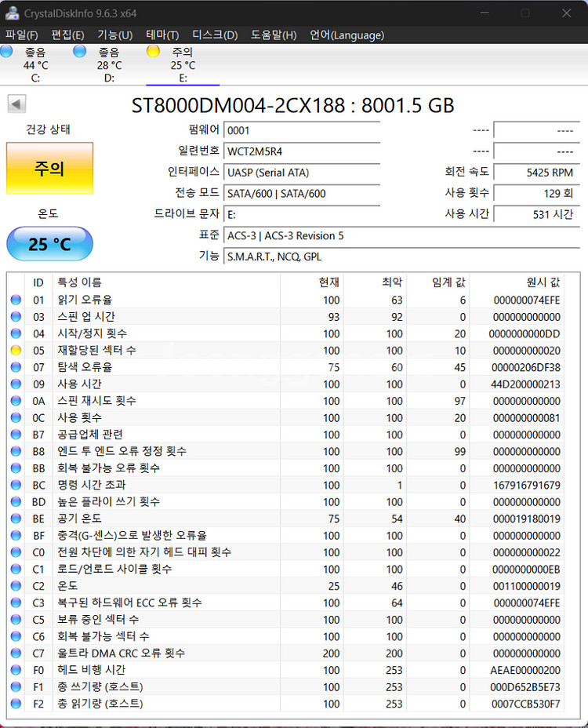
Task: Click blue status icon of attribute C2 온도 row
Action: [16, 586]
